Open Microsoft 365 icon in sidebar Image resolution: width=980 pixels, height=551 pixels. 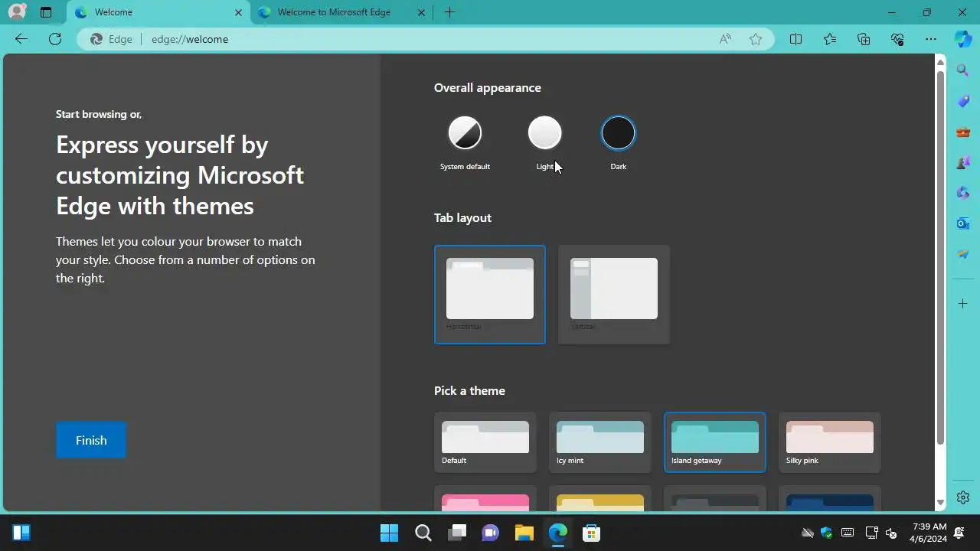[x=963, y=193]
